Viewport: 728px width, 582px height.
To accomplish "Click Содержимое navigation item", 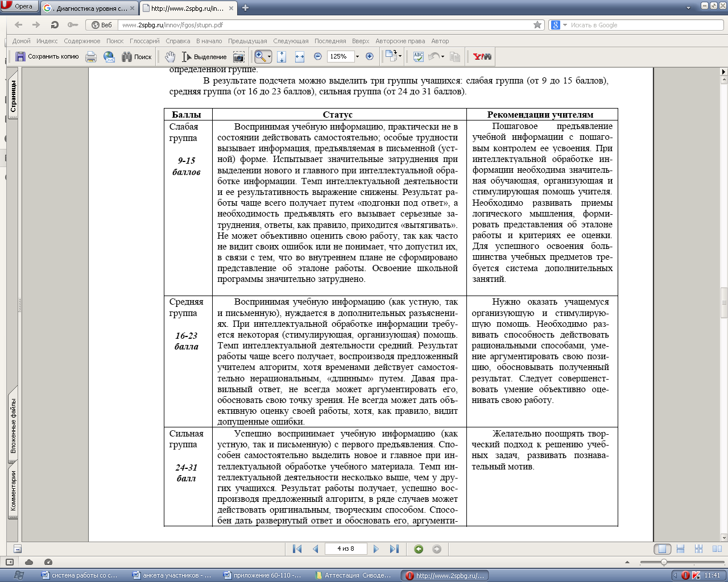I will [82, 41].
